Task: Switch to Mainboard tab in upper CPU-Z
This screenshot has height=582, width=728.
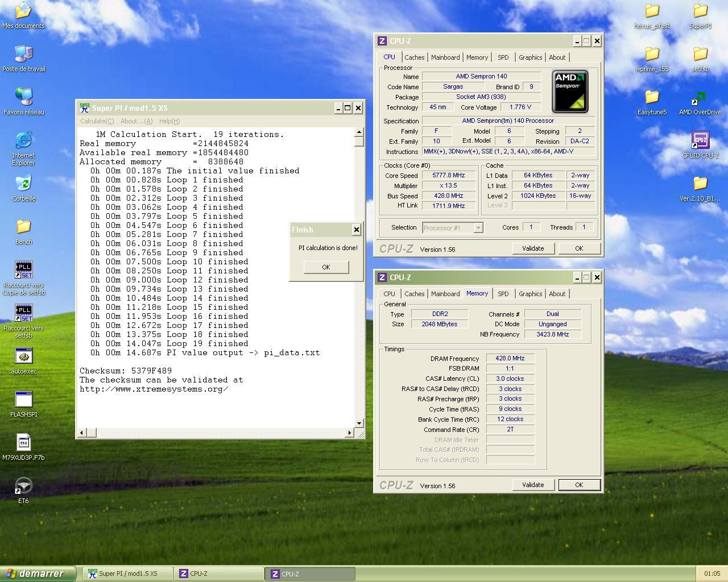Action: click(x=445, y=57)
